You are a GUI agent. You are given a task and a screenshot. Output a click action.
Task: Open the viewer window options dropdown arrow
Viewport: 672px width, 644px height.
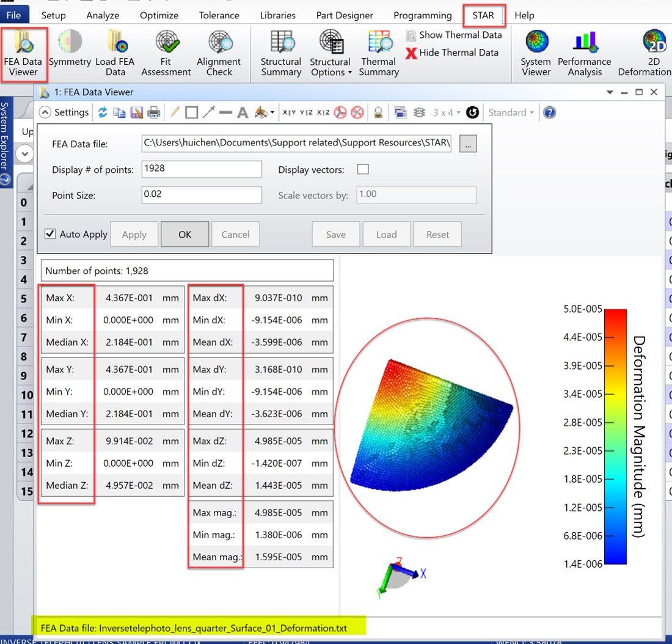tap(610, 92)
